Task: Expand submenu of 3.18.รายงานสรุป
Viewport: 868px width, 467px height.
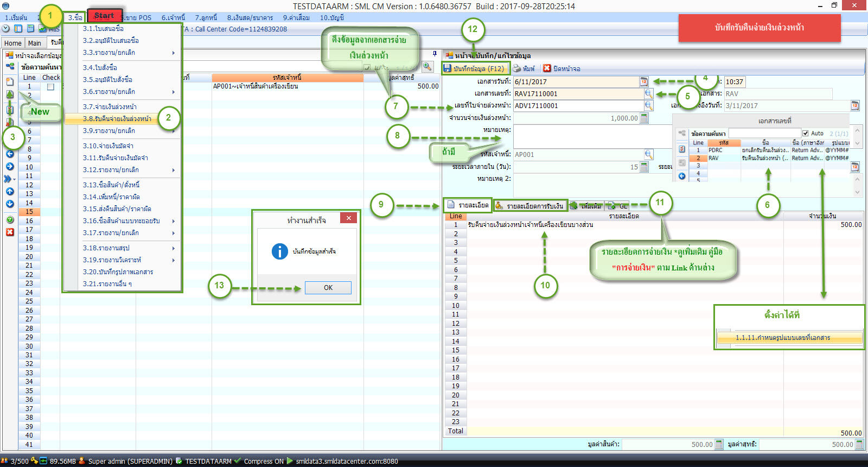Action: click(174, 248)
